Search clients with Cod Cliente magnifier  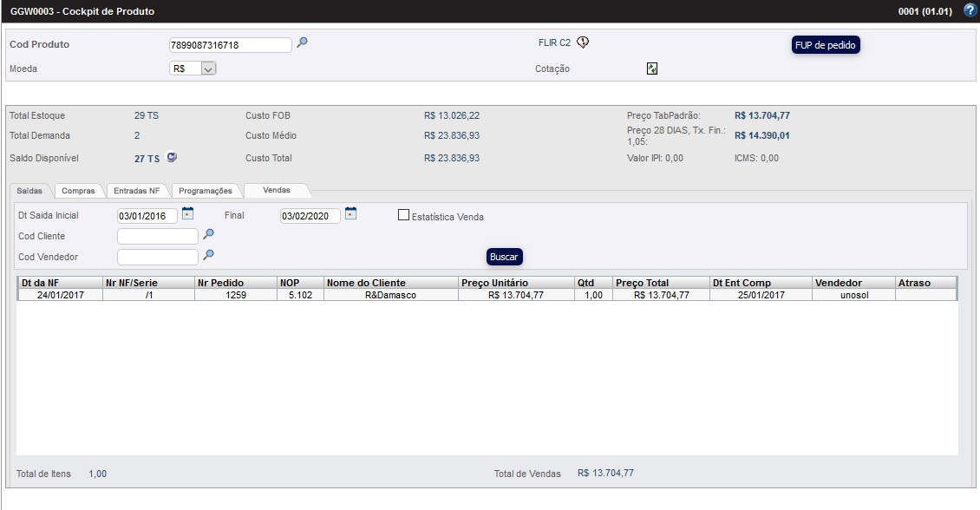(208, 234)
